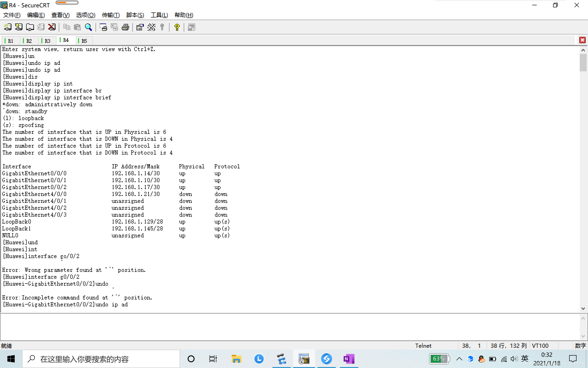Open the eNSP app icon on taskbar
The width and height of the screenshot is (588, 368).
pyautogui.click(x=281, y=359)
